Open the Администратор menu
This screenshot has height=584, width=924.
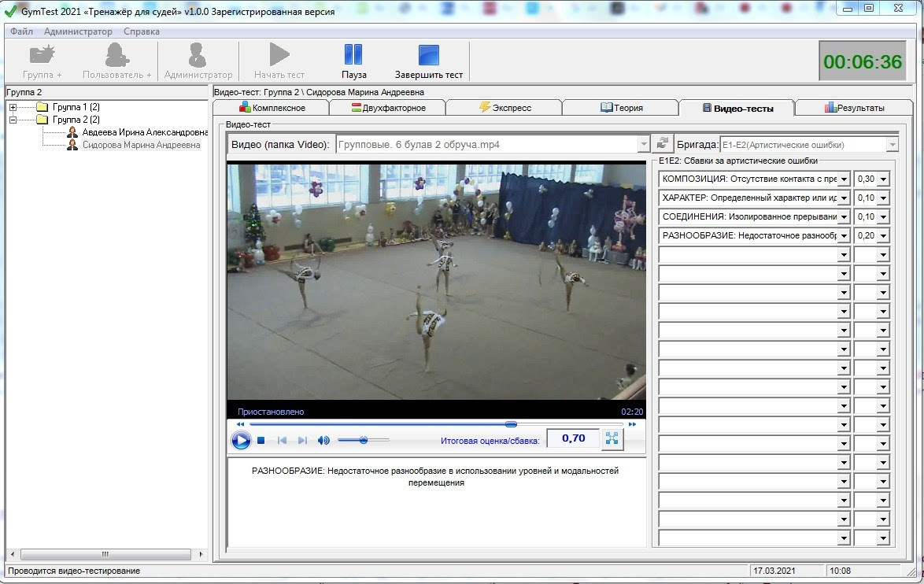pos(78,31)
